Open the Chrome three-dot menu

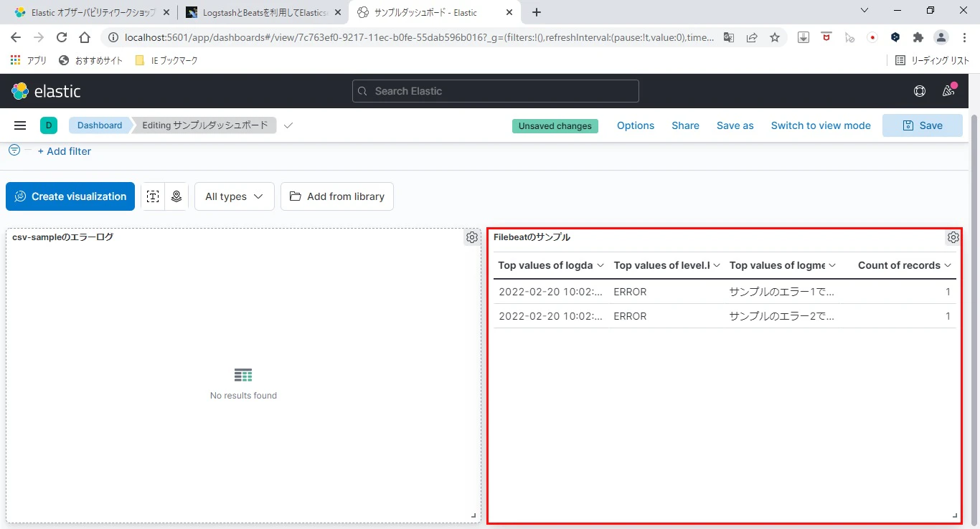pos(963,37)
